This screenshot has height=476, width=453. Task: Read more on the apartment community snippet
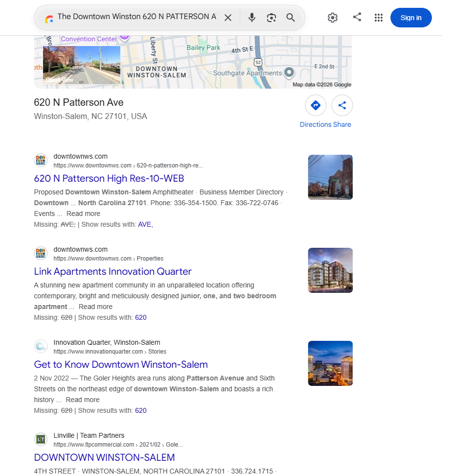pos(95,307)
